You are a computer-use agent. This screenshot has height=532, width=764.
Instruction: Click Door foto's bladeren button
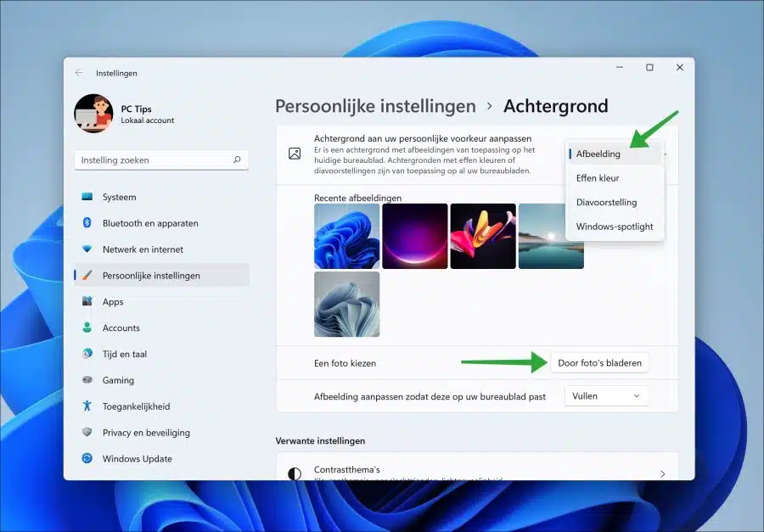pos(600,363)
